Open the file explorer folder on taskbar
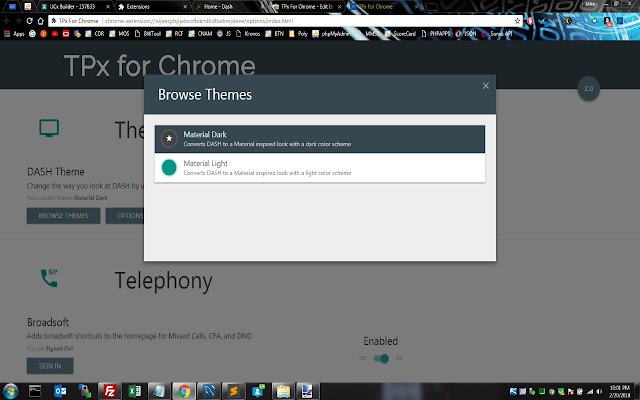Viewport: 640px width, 400px height. coord(283,391)
